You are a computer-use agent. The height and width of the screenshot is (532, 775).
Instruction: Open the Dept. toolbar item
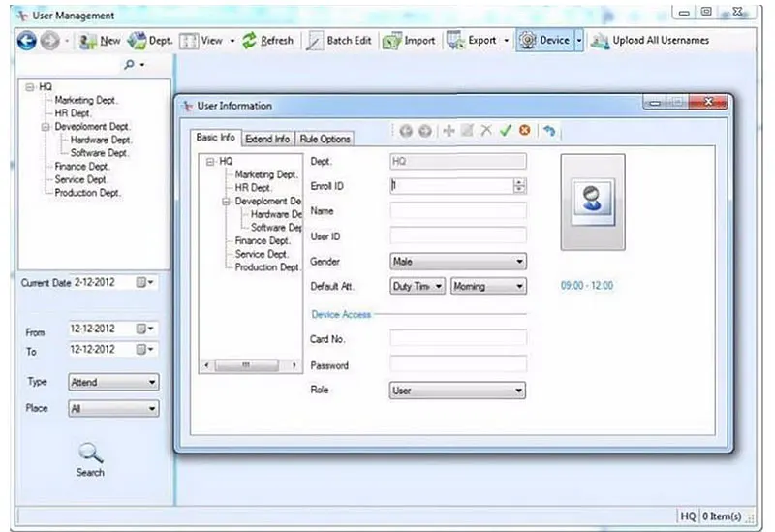pos(150,41)
